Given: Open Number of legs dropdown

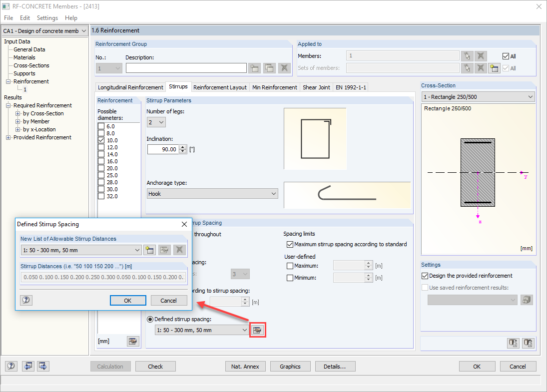Looking at the screenshot, I should (x=156, y=122).
